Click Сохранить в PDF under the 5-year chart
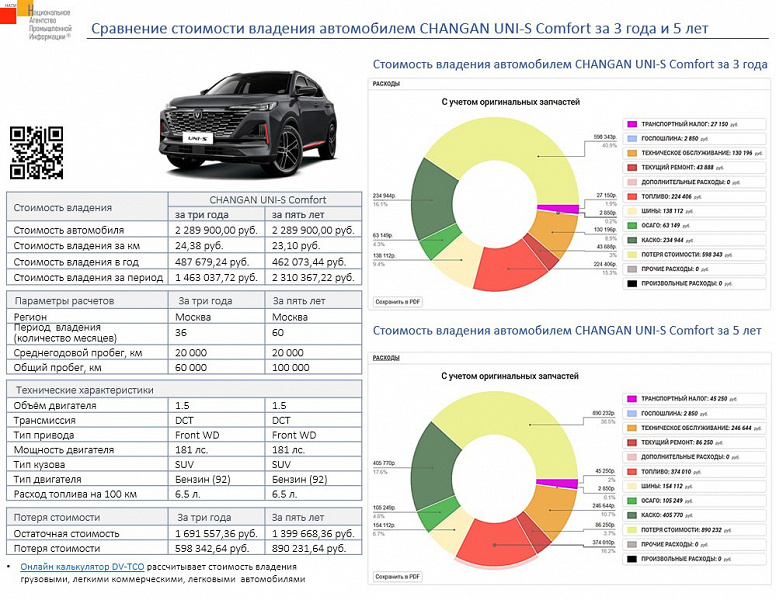The width and height of the screenshot is (776, 600). click(397, 577)
